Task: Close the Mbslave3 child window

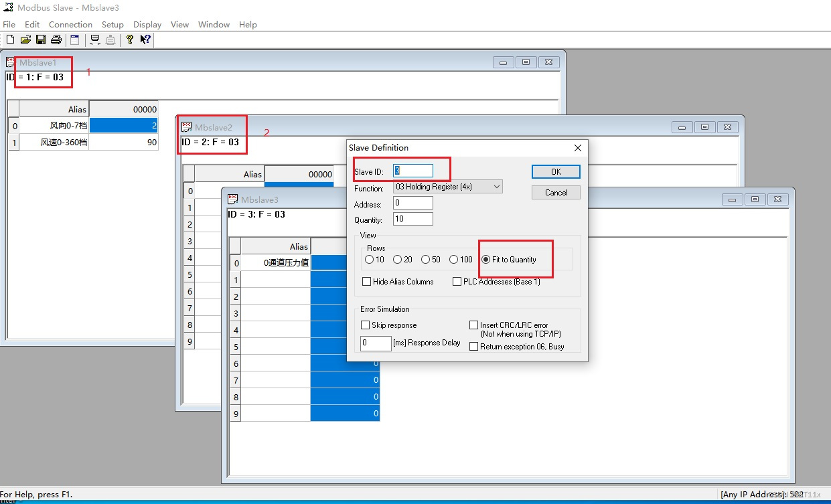Action: coord(777,199)
